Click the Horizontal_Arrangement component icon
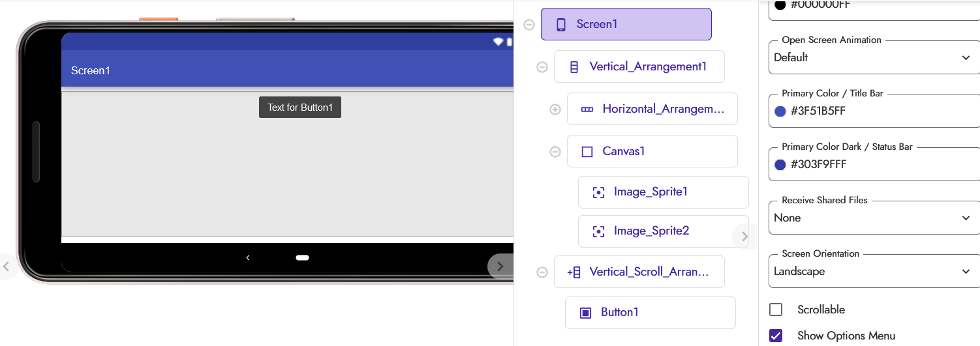Screen dimensions: 980x346 pyautogui.click(x=587, y=109)
